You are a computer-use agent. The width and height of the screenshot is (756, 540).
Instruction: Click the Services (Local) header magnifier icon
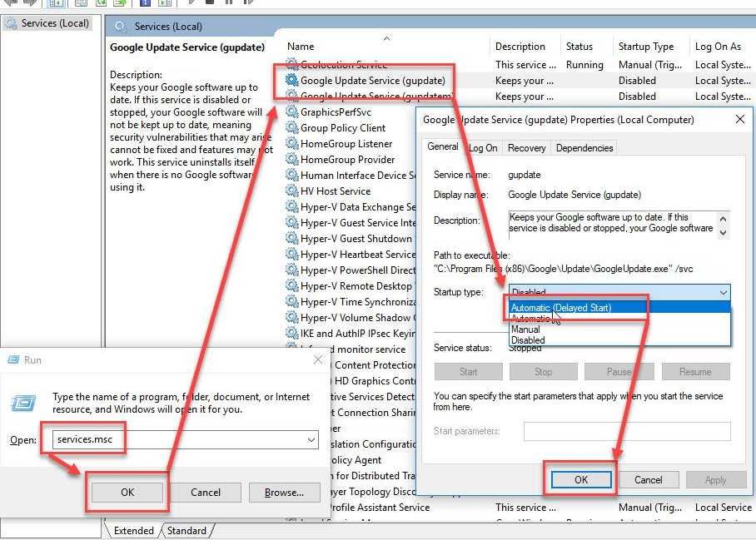tap(120, 26)
